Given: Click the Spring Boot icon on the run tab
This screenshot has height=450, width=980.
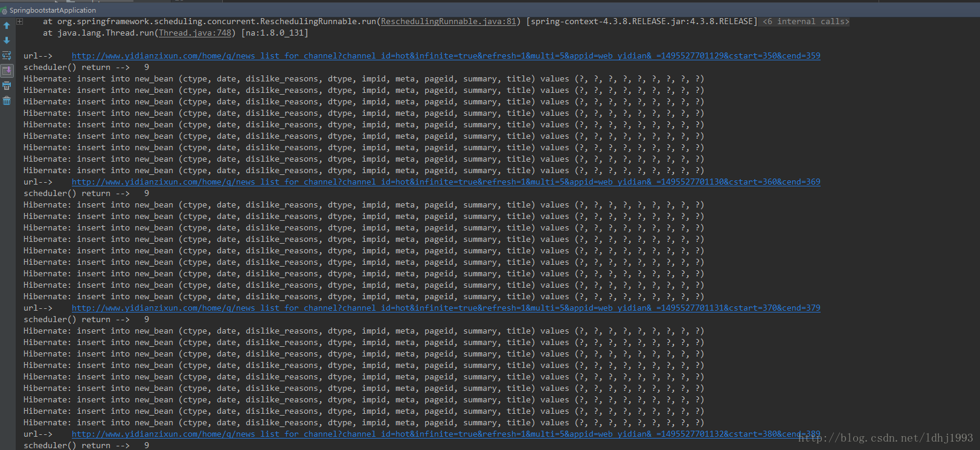Looking at the screenshot, I should point(4,10).
